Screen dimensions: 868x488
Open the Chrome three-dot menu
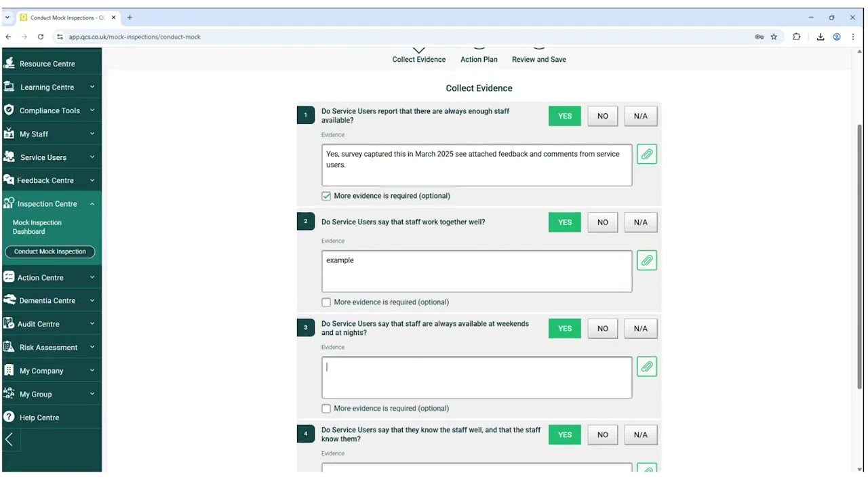coord(852,37)
